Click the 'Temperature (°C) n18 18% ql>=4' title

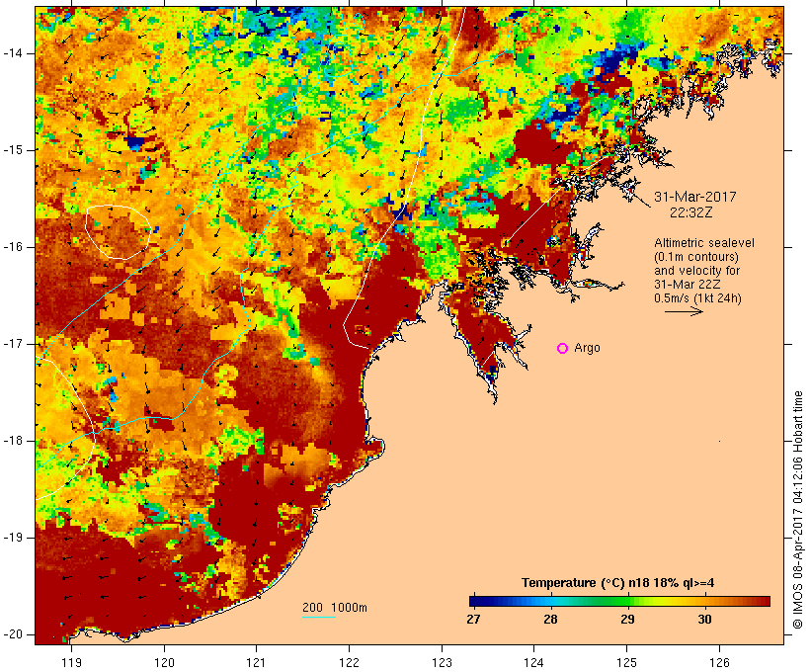click(617, 583)
